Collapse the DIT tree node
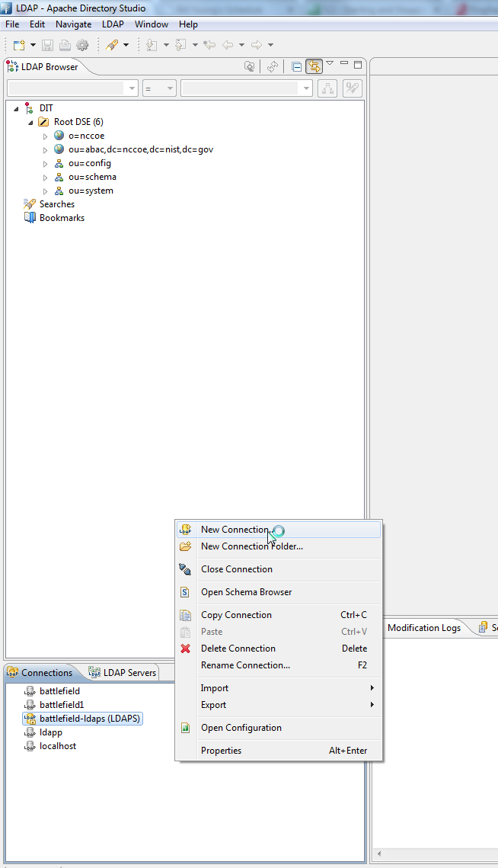The image size is (498, 868). (x=17, y=108)
